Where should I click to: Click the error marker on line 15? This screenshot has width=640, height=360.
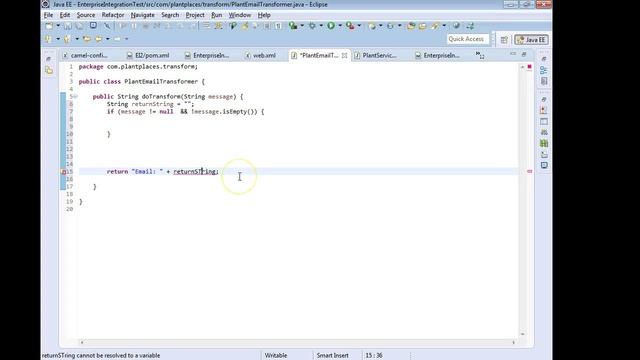click(63, 172)
